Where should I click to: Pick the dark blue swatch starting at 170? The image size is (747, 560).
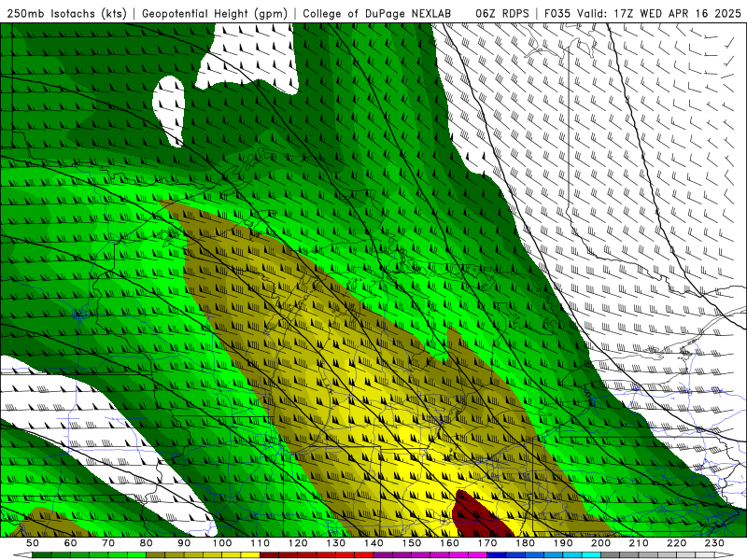point(497,555)
